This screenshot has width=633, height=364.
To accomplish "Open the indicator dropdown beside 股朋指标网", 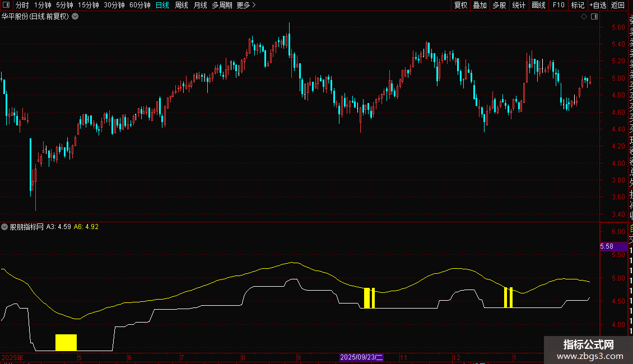I will point(4,227).
